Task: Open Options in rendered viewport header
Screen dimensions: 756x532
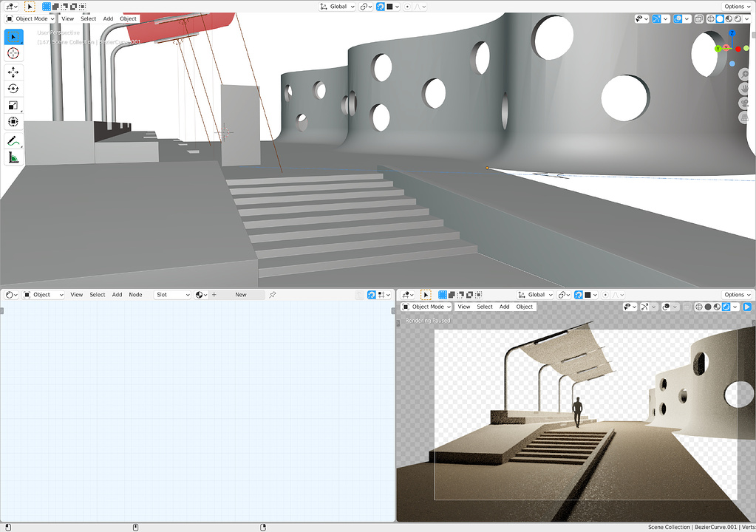Action: click(x=738, y=295)
